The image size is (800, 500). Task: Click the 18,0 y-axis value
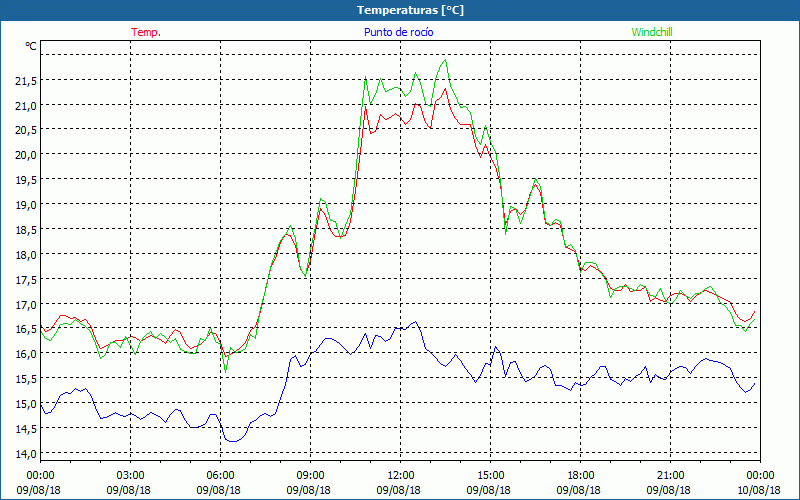[x=26, y=255]
